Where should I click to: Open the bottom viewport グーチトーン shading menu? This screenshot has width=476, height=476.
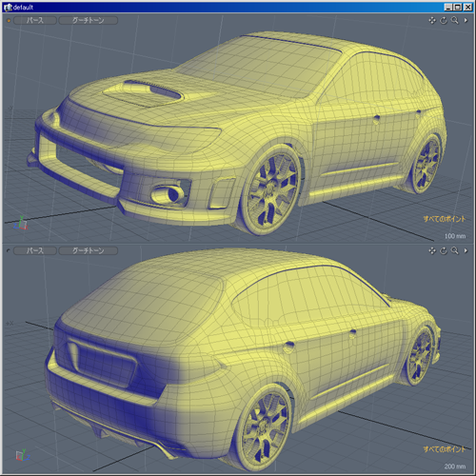click(89, 250)
